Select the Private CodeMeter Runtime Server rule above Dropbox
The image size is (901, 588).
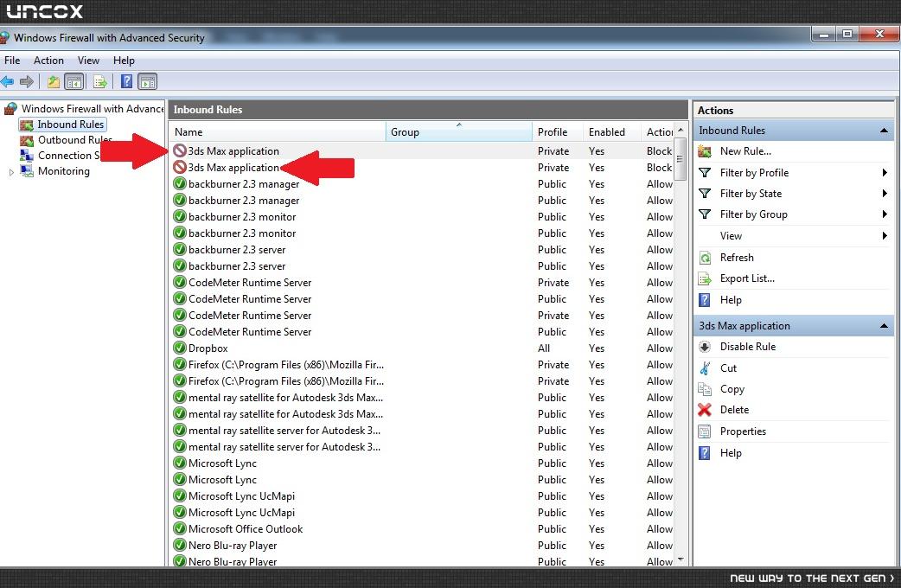pyautogui.click(x=422, y=316)
